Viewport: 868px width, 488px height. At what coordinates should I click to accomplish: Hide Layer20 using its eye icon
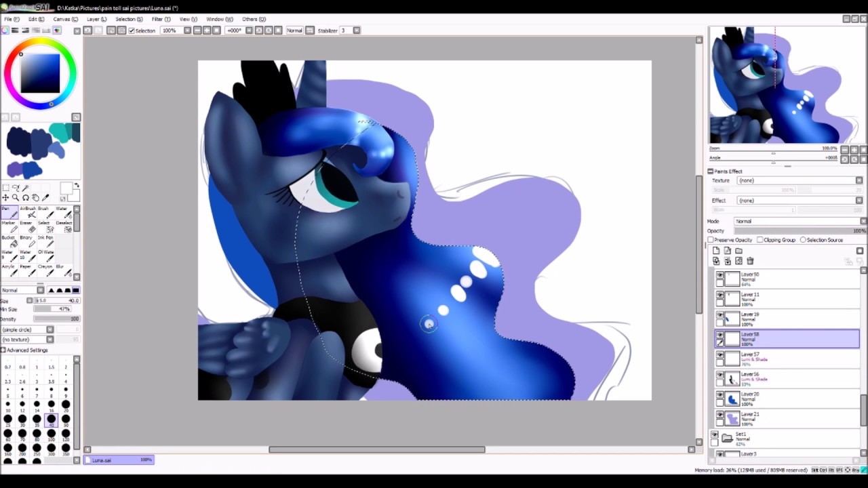(x=719, y=394)
